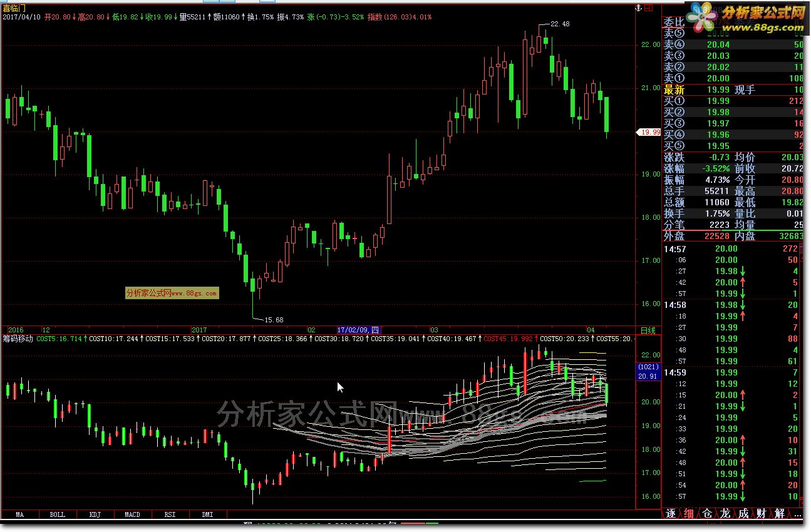Select the 买② 19.98 bid row
Screen dimensions: 811x532
point(733,112)
